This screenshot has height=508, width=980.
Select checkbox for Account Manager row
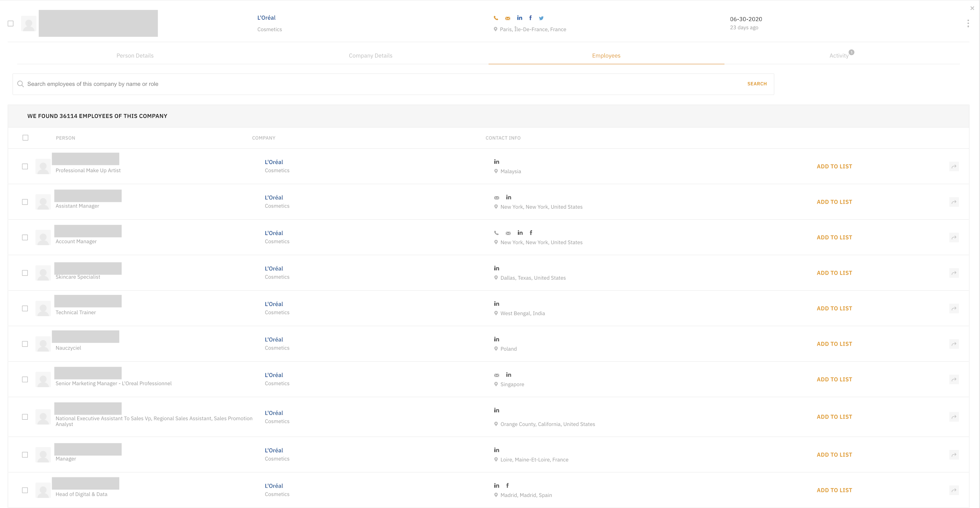pyautogui.click(x=25, y=237)
